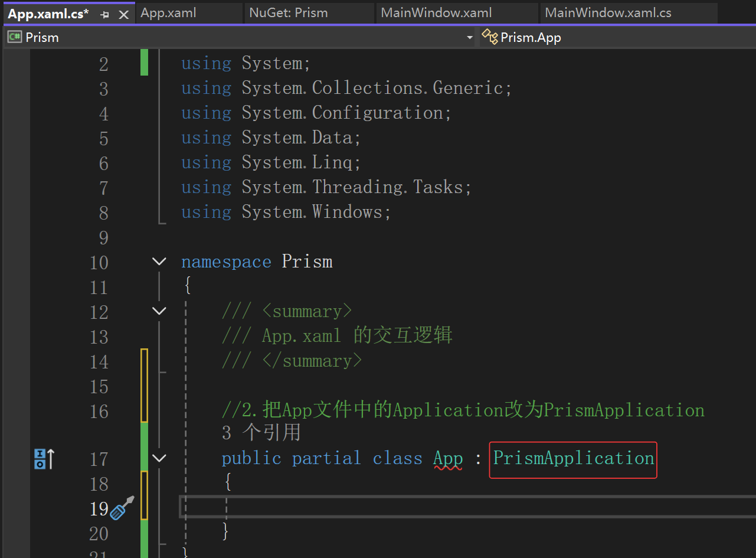Click 'using System.Configuration;' line

[316, 113]
